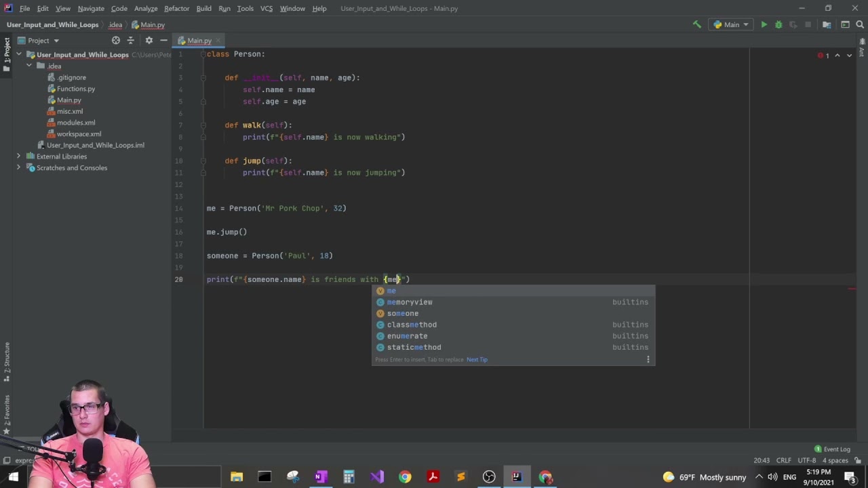Toggle the 1: Project tool window stripe
This screenshot has height=488, width=868.
7,54
